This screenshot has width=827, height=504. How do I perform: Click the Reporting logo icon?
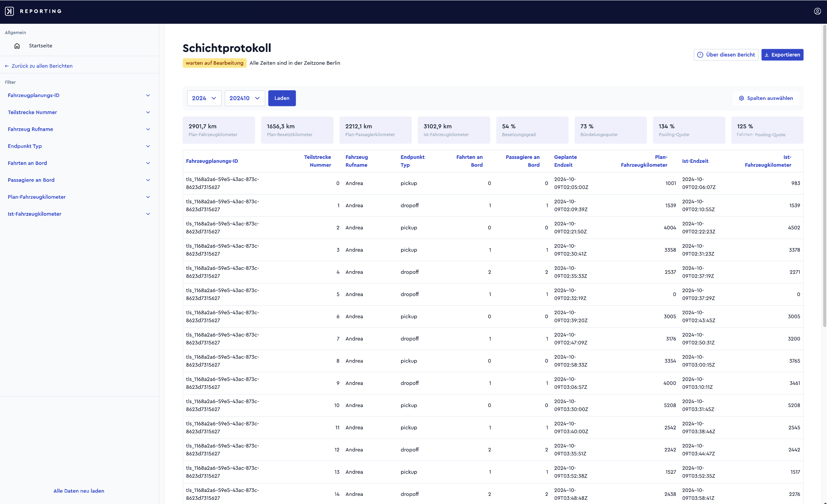coord(9,11)
